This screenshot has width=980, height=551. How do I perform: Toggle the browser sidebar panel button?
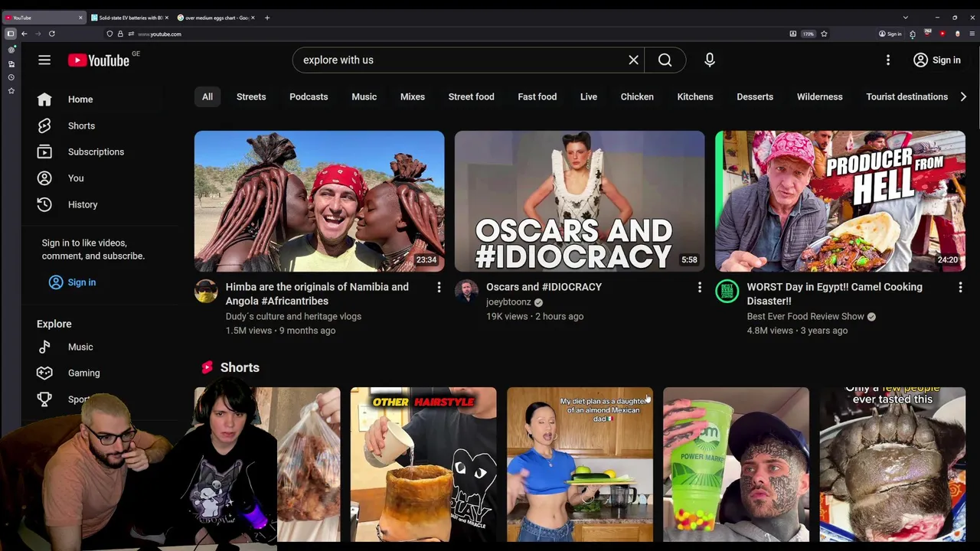point(11,34)
